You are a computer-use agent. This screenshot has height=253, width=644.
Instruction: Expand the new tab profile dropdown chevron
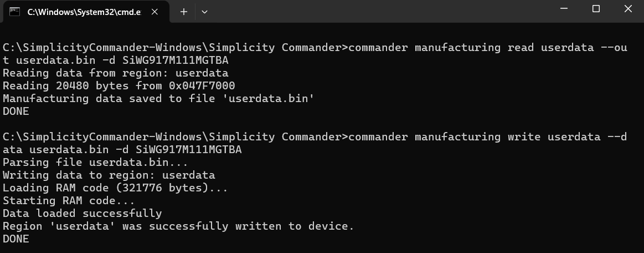tap(204, 11)
